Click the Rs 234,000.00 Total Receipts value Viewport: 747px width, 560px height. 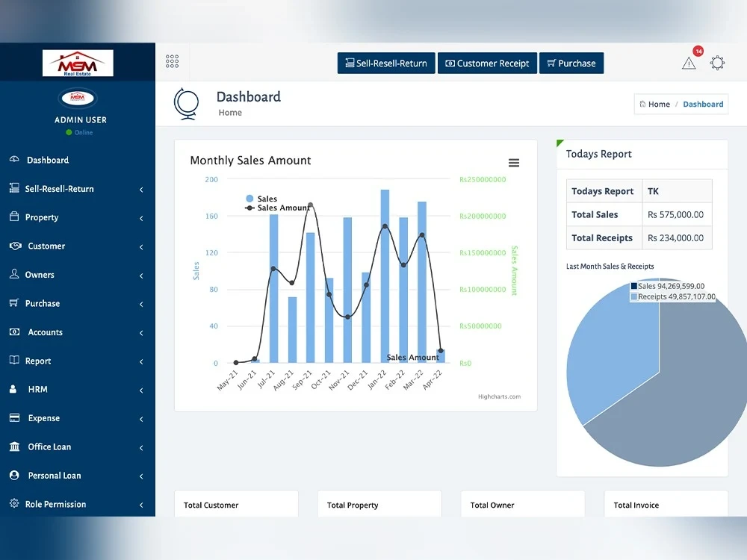[x=675, y=238]
